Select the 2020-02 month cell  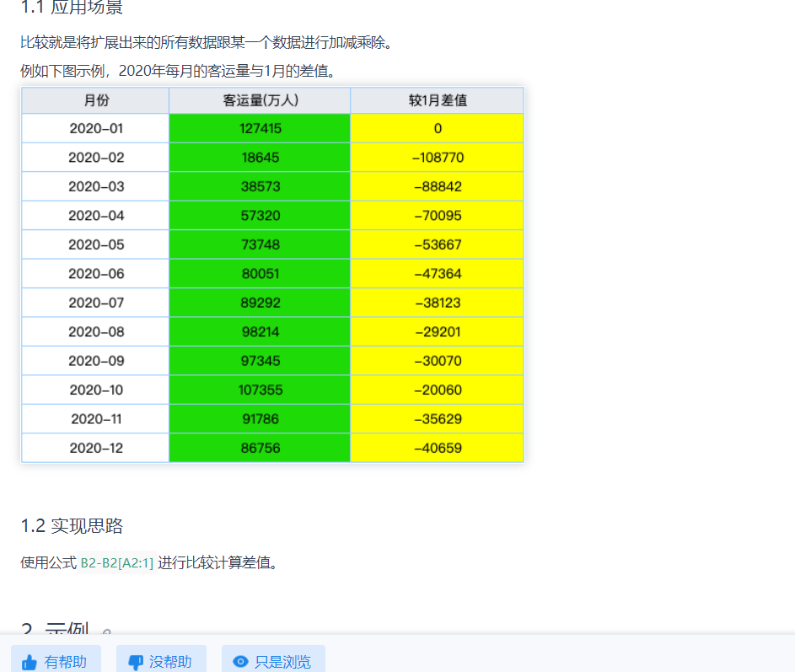tap(96, 157)
